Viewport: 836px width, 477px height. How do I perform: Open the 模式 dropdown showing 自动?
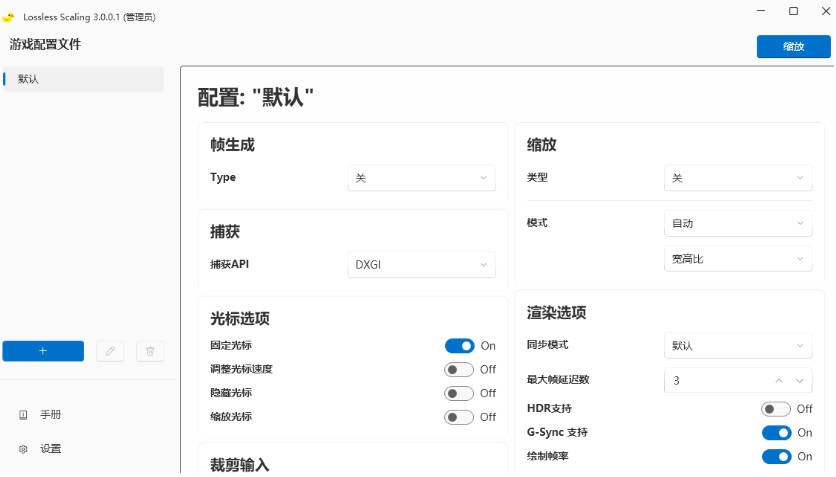(x=738, y=223)
